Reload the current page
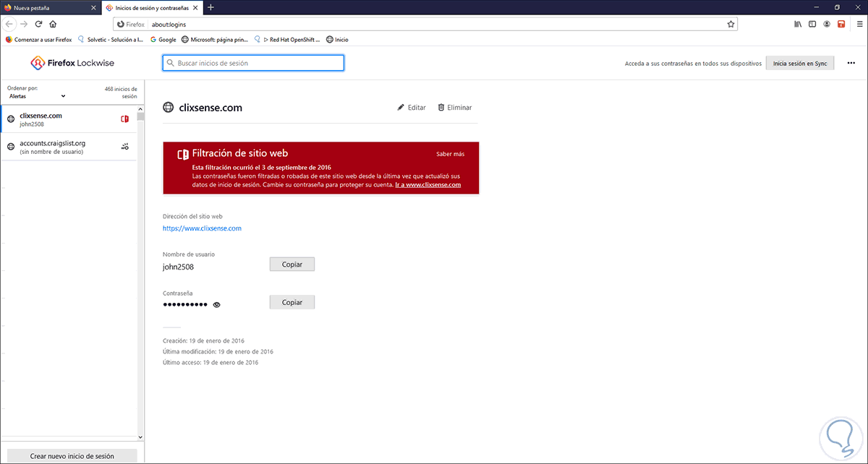The image size is (868, 464). click(38, 24)
